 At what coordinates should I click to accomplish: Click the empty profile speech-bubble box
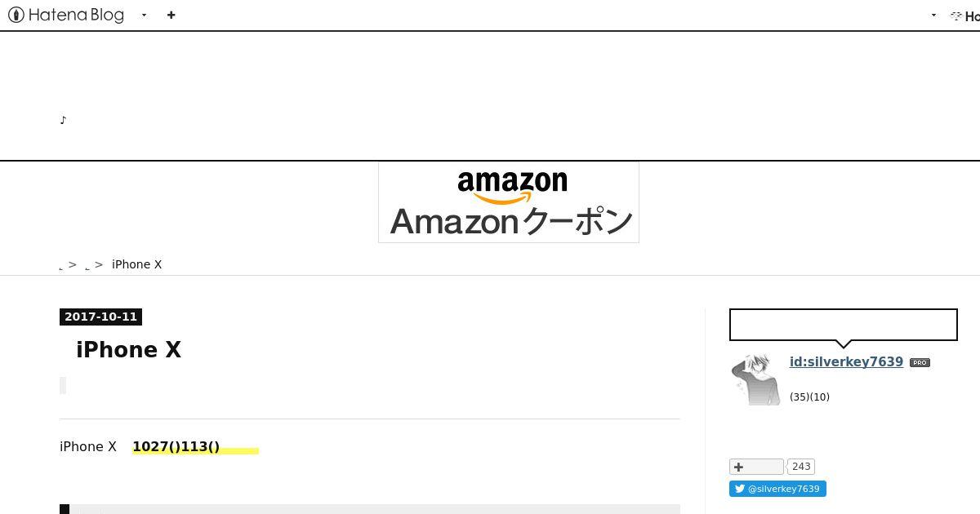[x=843, y=325]
